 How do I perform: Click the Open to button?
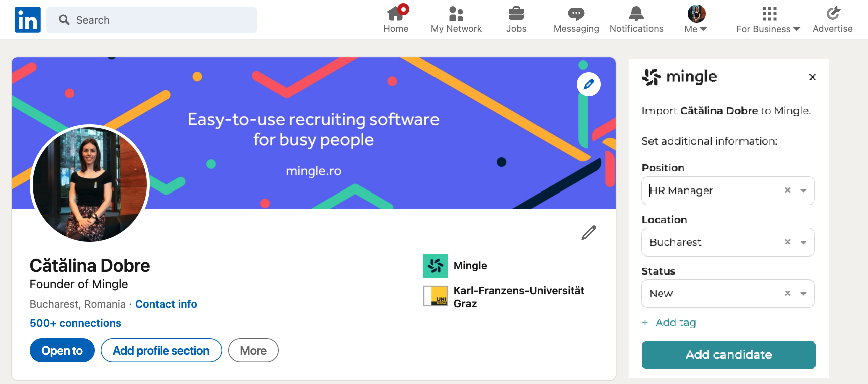click(x=62, y=350)
